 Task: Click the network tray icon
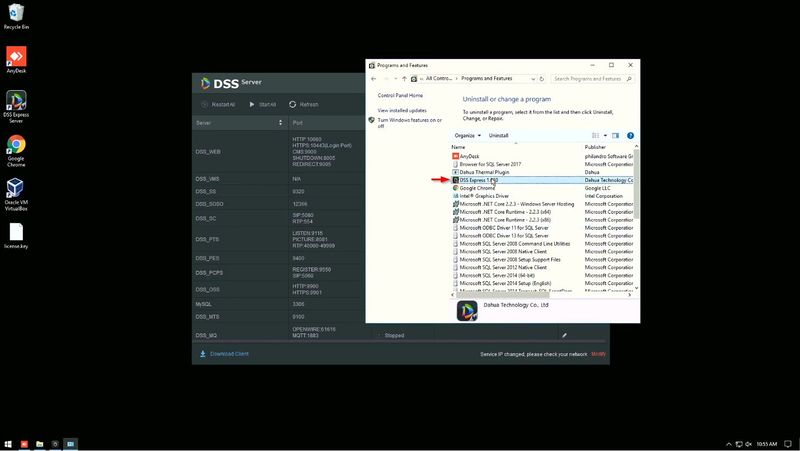coord(739,444)
